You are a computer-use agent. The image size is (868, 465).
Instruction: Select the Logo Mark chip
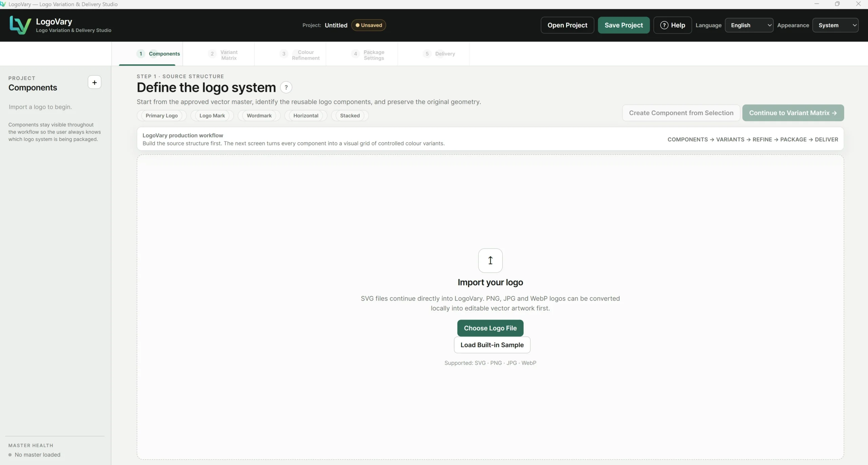[212, 116]
